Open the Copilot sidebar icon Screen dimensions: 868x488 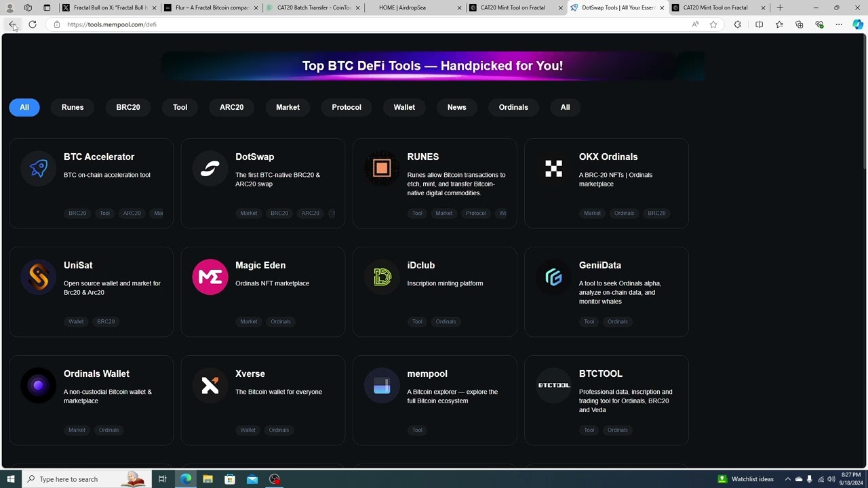pyautogui.click(x=858, y=24)
